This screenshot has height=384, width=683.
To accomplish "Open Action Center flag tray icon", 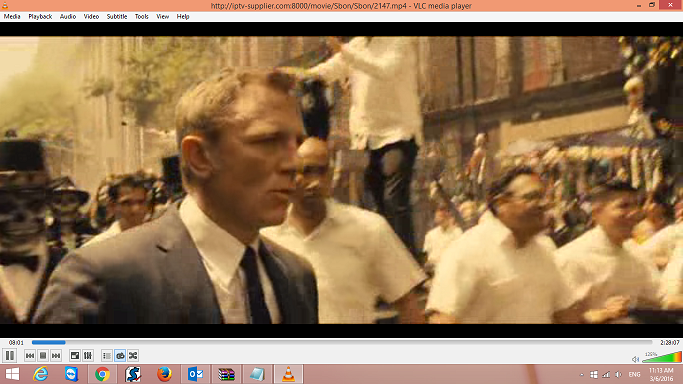I will pos(594,374).
